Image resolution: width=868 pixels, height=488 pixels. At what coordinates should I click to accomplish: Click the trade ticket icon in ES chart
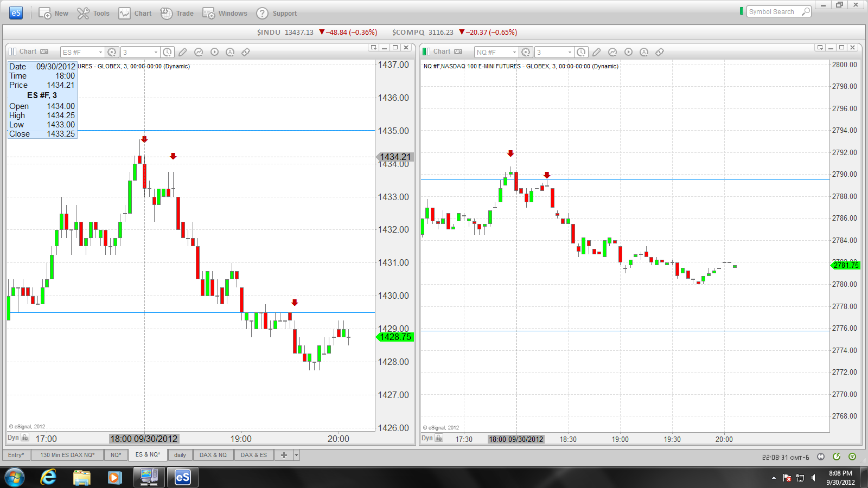click(246, 52)
